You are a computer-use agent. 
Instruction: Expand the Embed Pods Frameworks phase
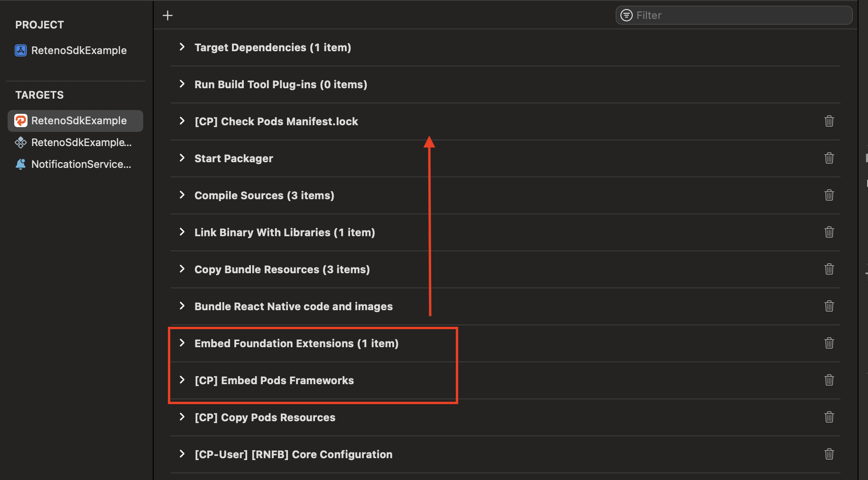[x=182, y=380]
